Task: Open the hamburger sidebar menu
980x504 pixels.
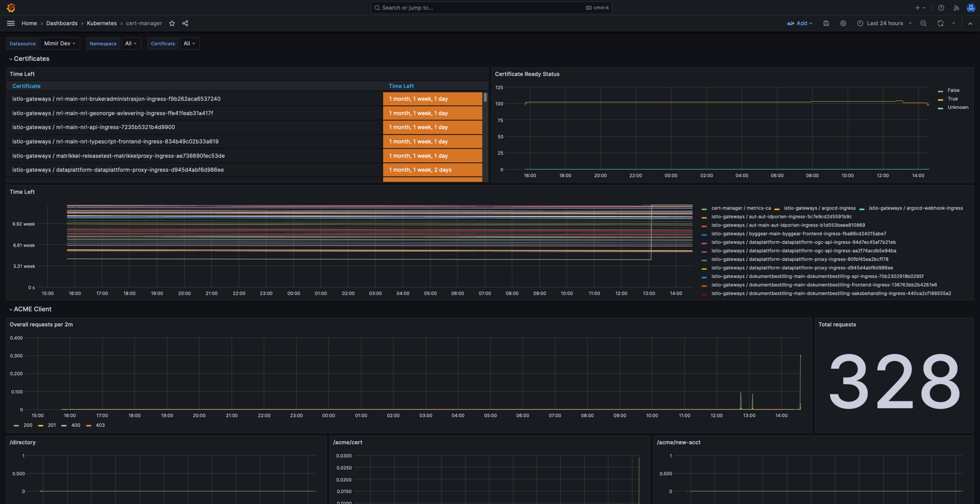Action: [x=11, y=23]
